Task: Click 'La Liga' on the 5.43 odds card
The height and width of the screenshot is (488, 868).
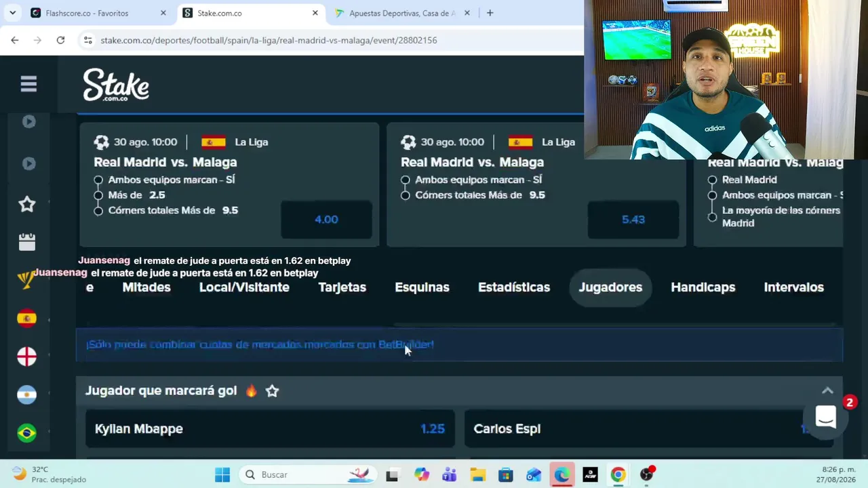Action: 558,142
